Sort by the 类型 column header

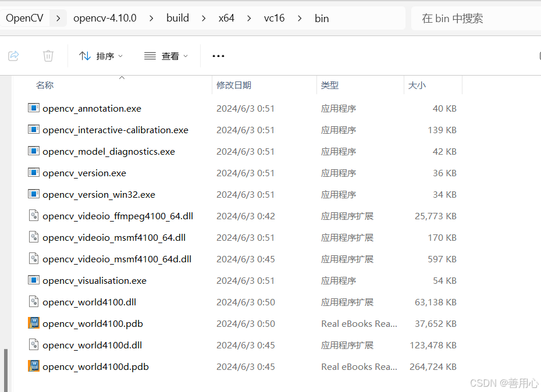330,85
